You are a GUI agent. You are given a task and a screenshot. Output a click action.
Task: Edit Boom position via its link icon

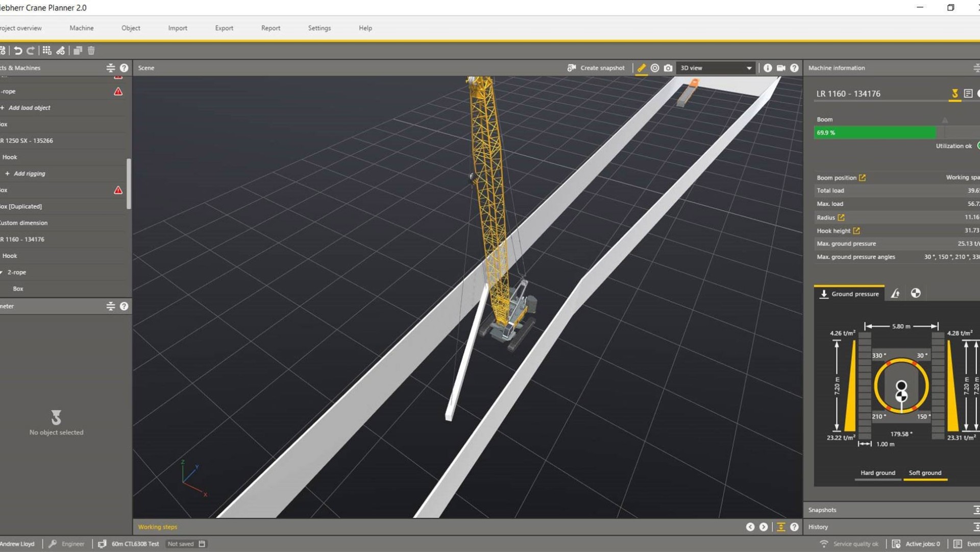[x=862, y=178]
